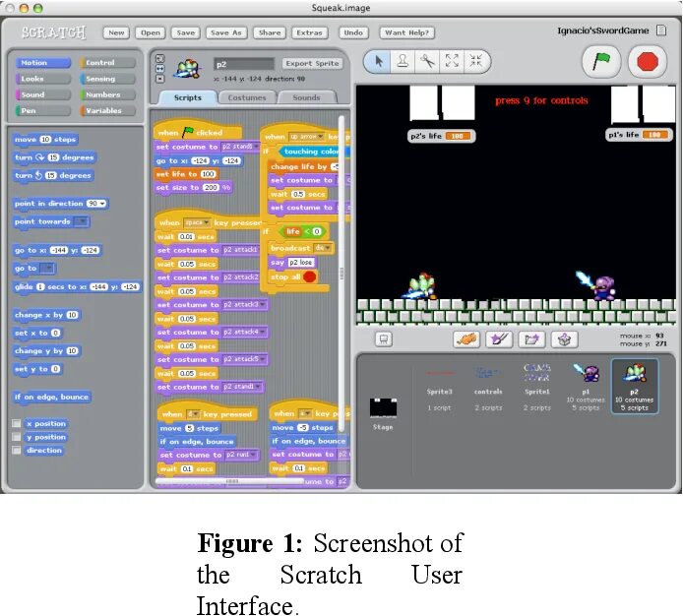683x616 pixels.
Task: Click the clockwise arrow in turn block
Action: [x=40, y=157]
